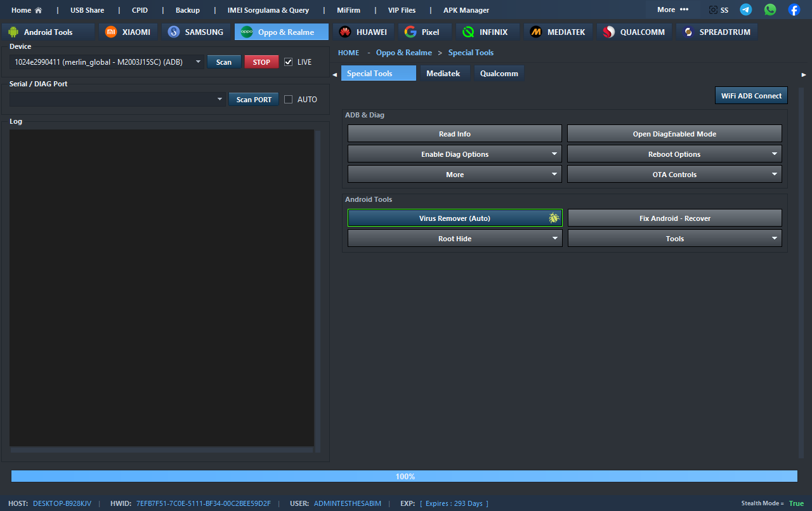Image resolution: width=812 pixels, height=511 pixels.
Task: Enable the AUTO port checkbox
Action: pos(289,100)
